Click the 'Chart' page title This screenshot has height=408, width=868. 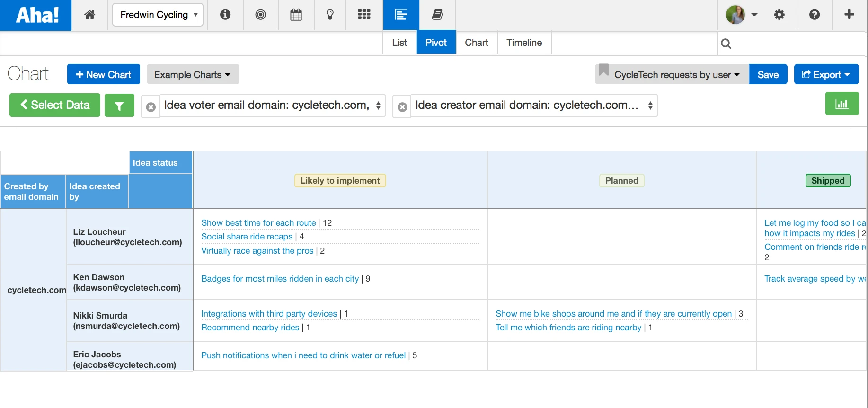click(28, 74)
